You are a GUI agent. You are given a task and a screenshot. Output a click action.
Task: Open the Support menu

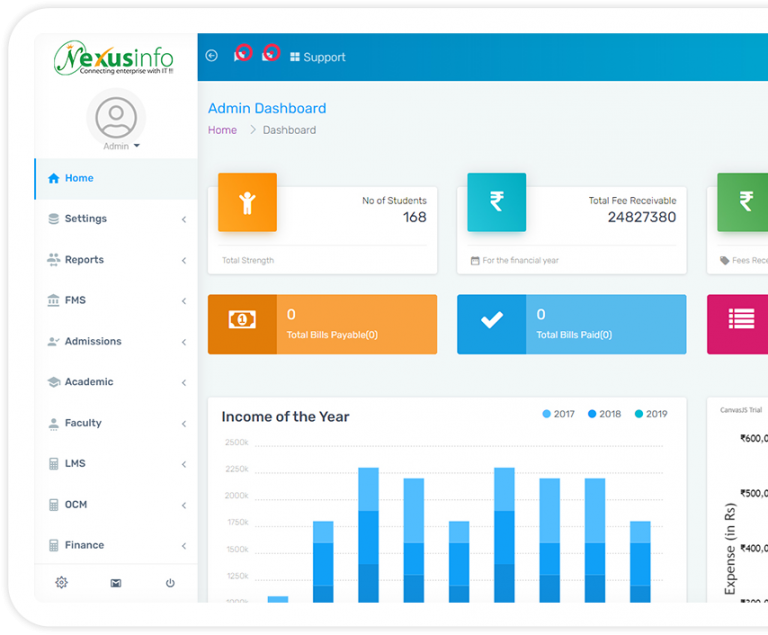pyautogui.click(x=318, y=57)
